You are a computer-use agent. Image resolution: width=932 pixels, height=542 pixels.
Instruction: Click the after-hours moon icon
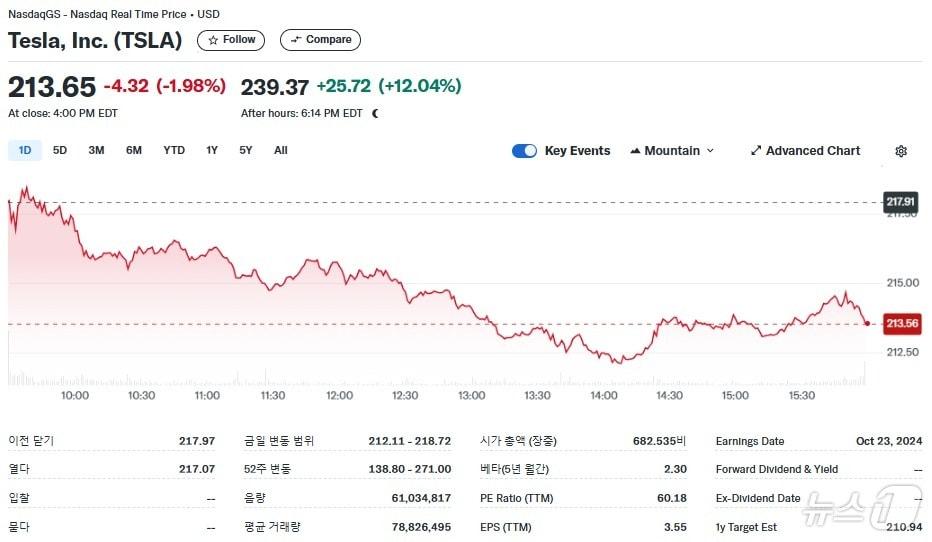pos(376,113)
